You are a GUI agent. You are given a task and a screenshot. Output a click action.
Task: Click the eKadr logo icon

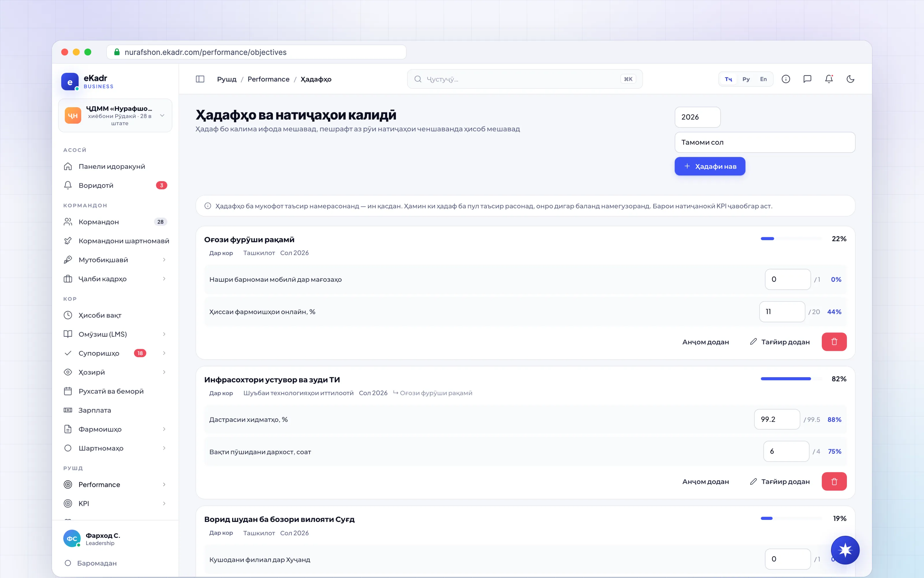pyautogui.click(x=70, y=81)
